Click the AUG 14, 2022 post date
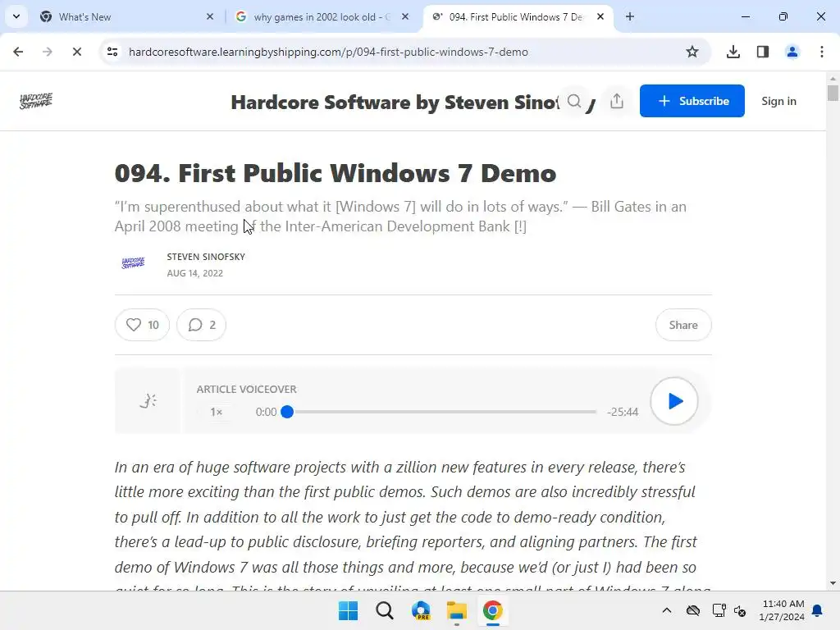Viewport: 840px width, 630px height. pos(195,273)
